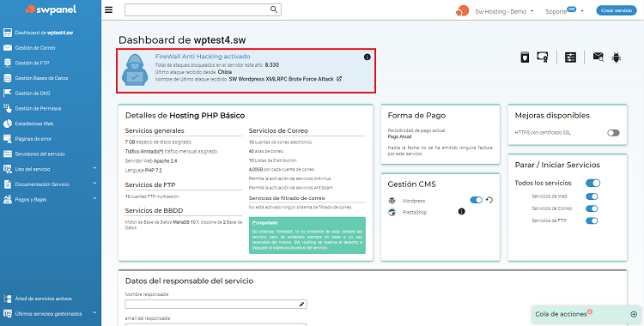The image size is (644, 326).
Task: Click the word China
Action: click(225, 72)
